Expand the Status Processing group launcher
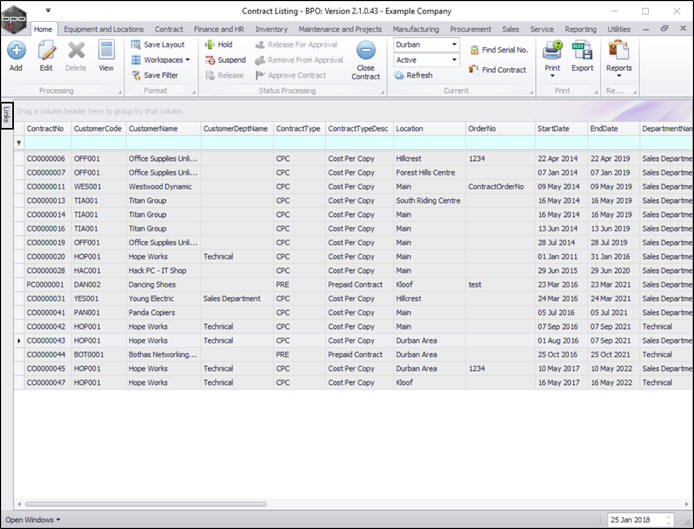694x529 pixels. (x=382, y=93)
